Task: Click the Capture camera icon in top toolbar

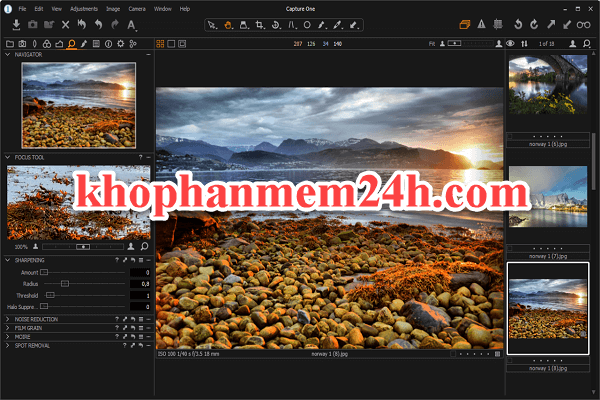Action: [x=33, y=24]
